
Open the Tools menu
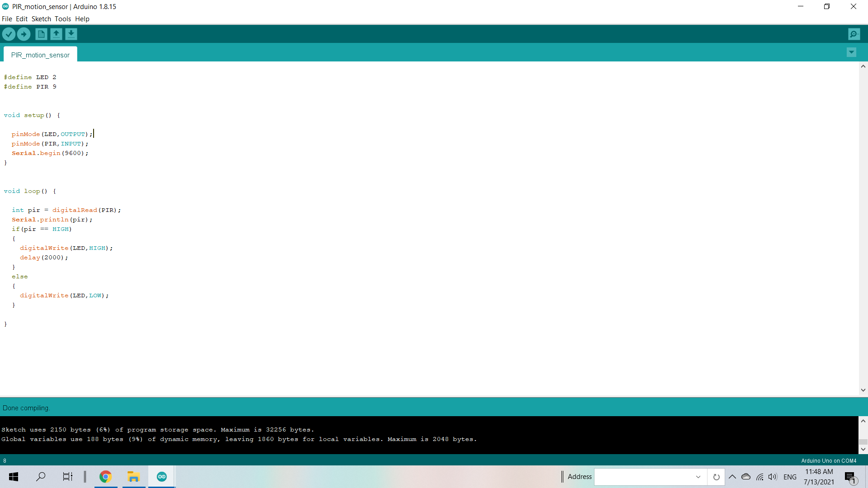pyautogui.click(x=62, y=19)
